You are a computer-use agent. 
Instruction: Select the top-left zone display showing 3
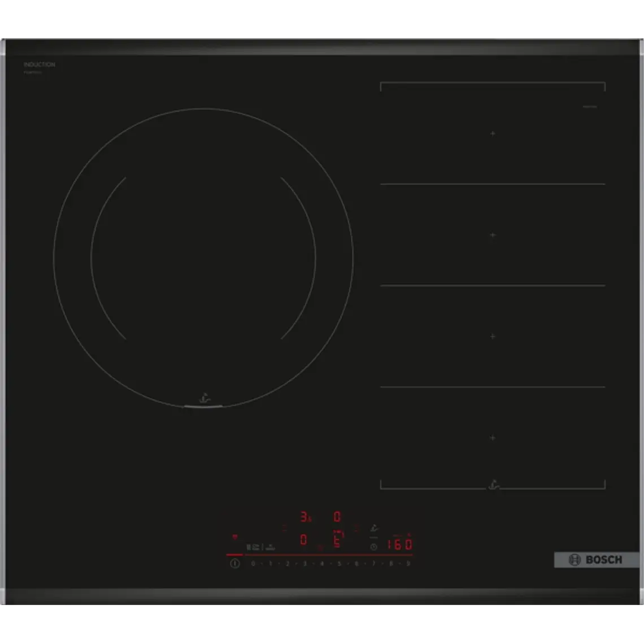tap(304, 516)
